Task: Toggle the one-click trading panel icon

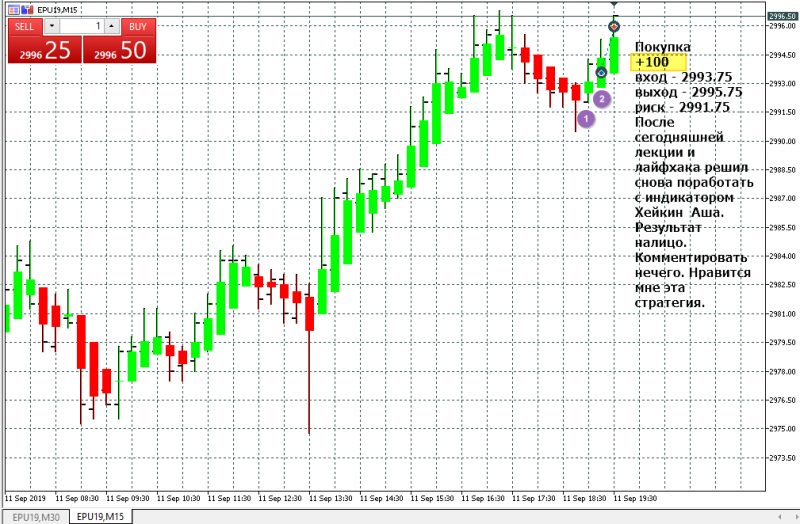Action: pyautogui.click(x=14, y=10)
